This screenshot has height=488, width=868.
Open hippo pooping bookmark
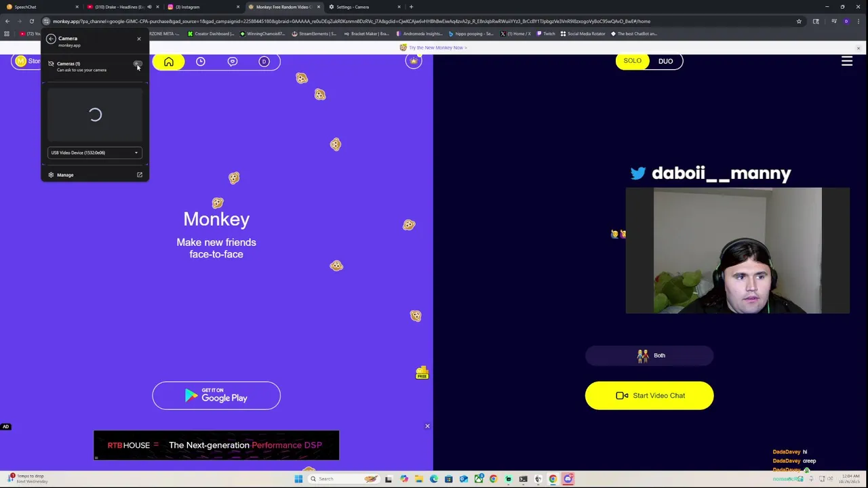471,34
